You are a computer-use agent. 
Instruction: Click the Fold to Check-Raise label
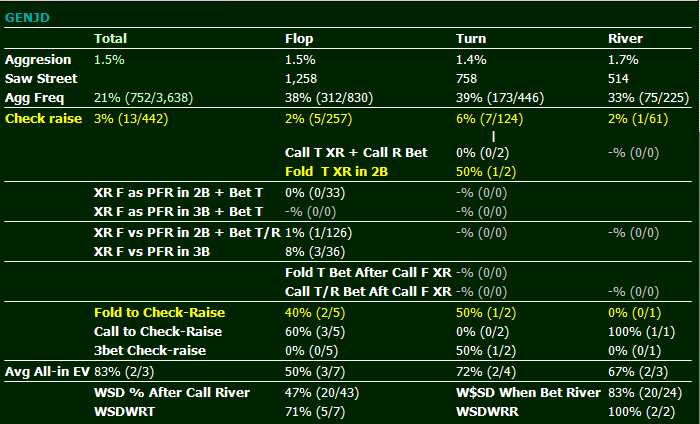point(158,312)
